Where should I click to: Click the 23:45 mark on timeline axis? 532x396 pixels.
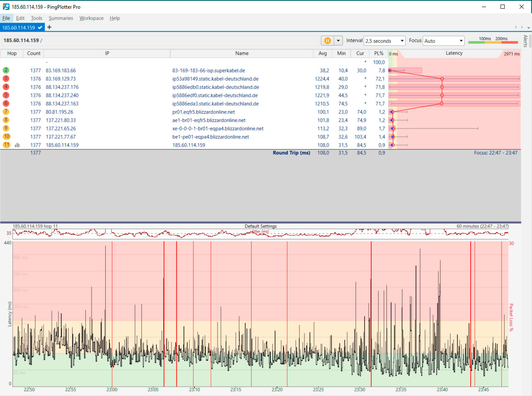[x=484, y=390]
